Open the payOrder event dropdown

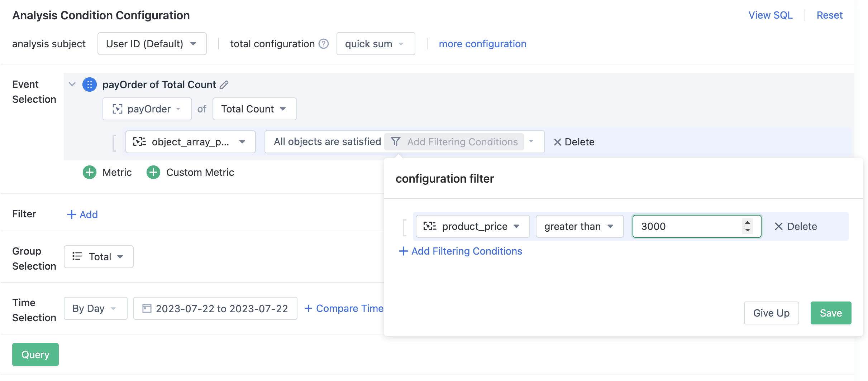point(147,109)
